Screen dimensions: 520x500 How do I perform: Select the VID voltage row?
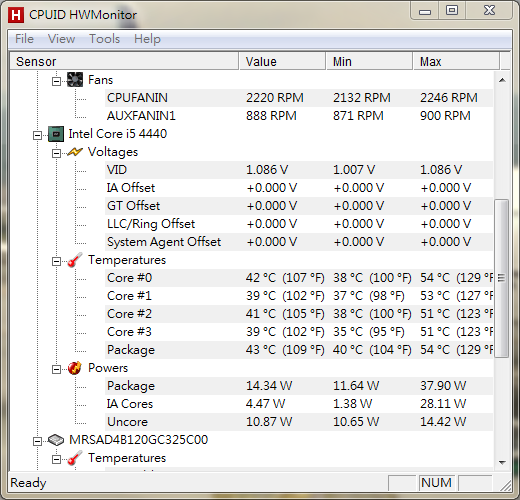(x=299, y=170)
